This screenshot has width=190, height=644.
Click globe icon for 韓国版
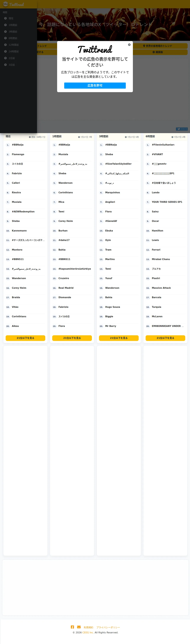154,52
